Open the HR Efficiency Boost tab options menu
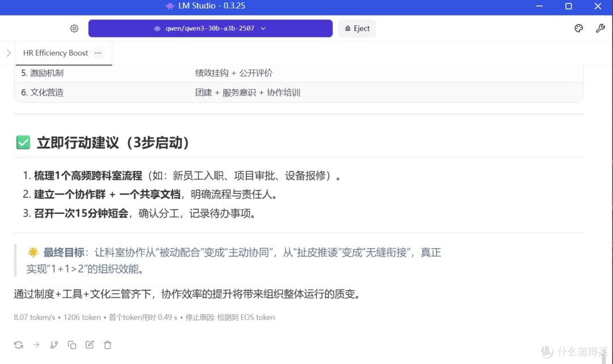Image resolution: width=613 pixels, height=364 pixels. click(98, 53)
